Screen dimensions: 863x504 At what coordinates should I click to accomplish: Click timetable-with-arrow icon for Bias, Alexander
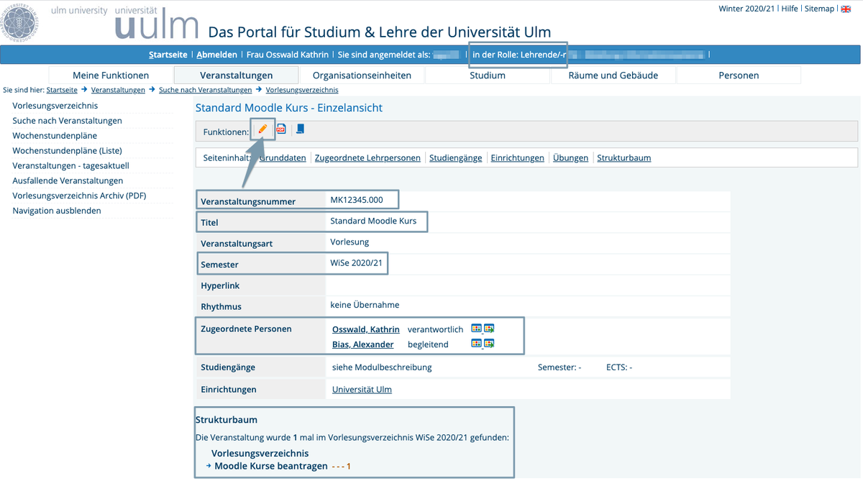(x=489, y=344)
